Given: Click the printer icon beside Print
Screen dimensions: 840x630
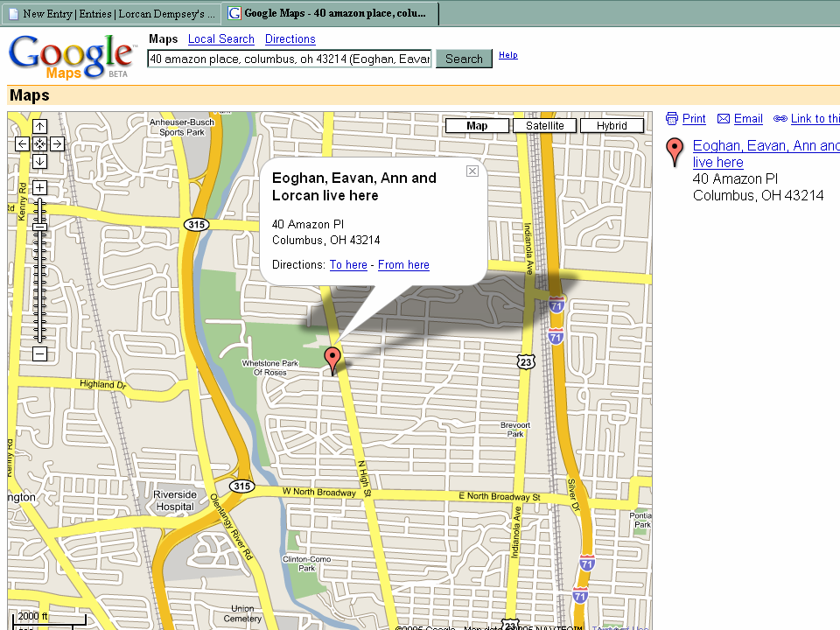Looking at the screenshot, I should [x=671, y=119].
